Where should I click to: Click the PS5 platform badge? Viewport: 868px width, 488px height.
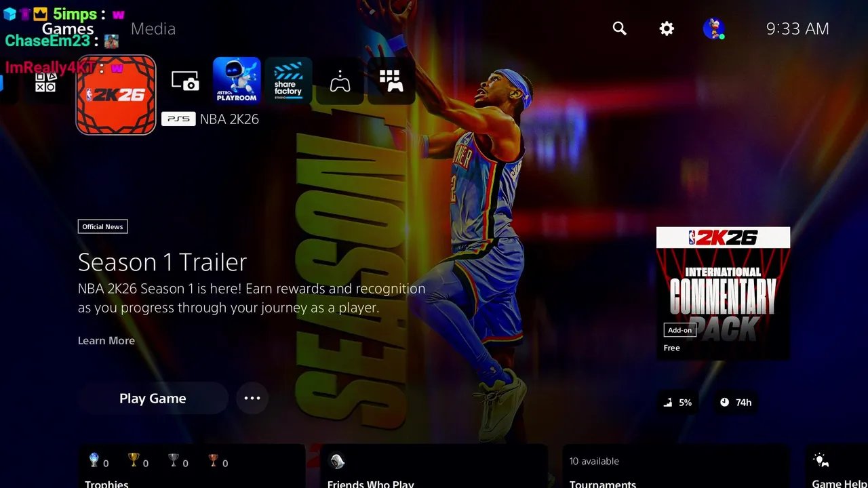click(x=178, y=119)
